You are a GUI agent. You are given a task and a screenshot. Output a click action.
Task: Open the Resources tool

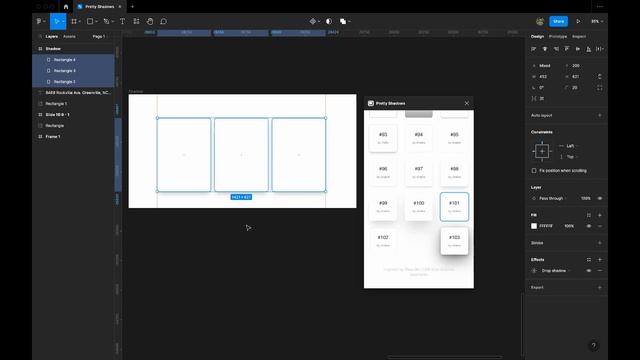pyautogui.click(x=136, y=21)
